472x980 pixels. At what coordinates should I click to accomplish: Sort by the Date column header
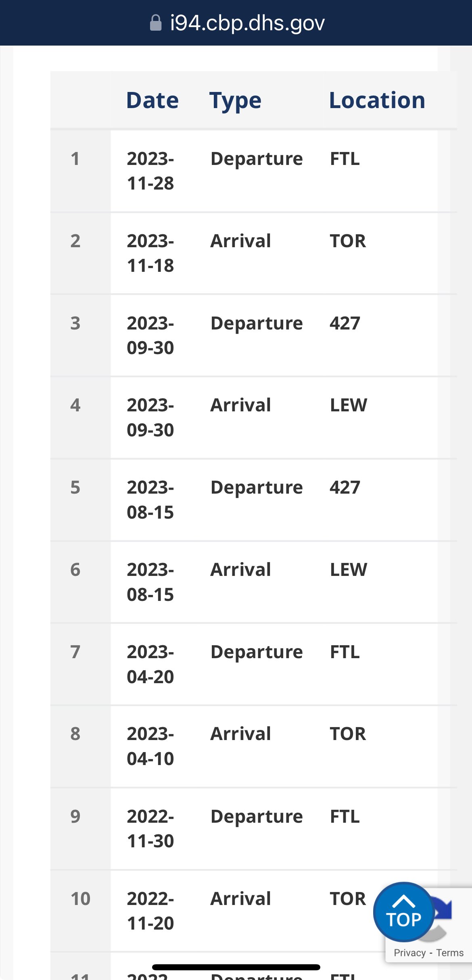pyautogui.click(x=152, y=100)
